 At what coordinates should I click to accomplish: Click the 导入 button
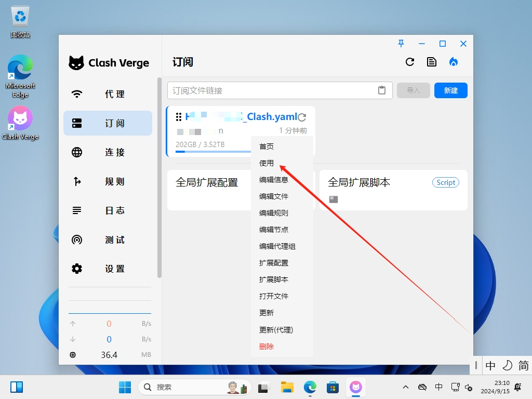click(414, 90)
